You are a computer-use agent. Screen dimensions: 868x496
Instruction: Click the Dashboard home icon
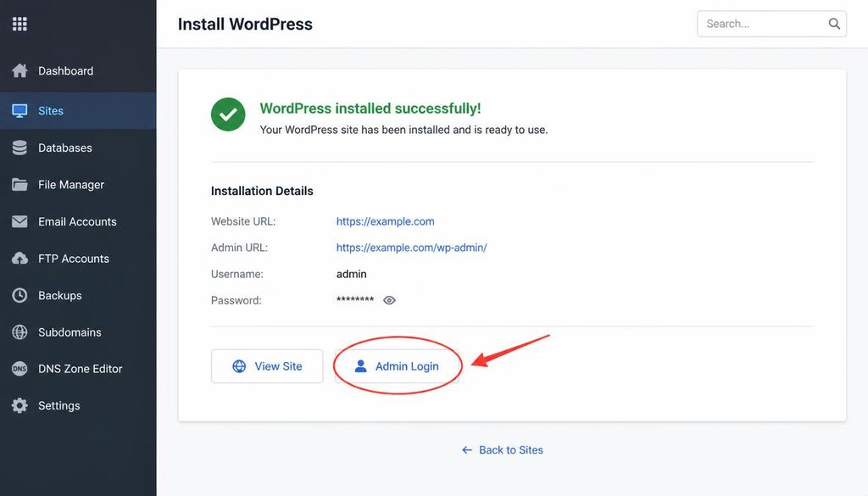[19, 70]
